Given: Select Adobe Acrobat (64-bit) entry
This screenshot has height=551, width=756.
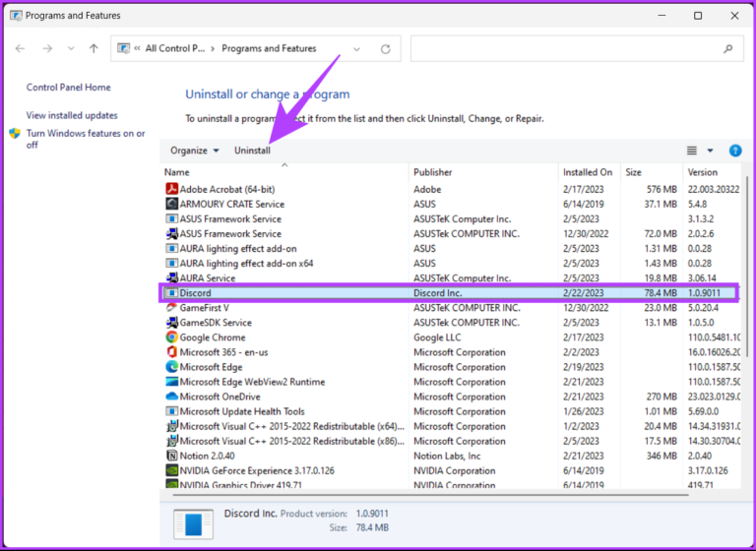Looking at the screenshot, I should 227,189.
